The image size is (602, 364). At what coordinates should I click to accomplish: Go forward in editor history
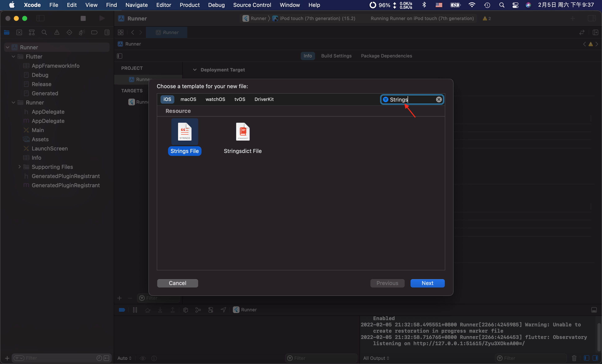[141, 32]
